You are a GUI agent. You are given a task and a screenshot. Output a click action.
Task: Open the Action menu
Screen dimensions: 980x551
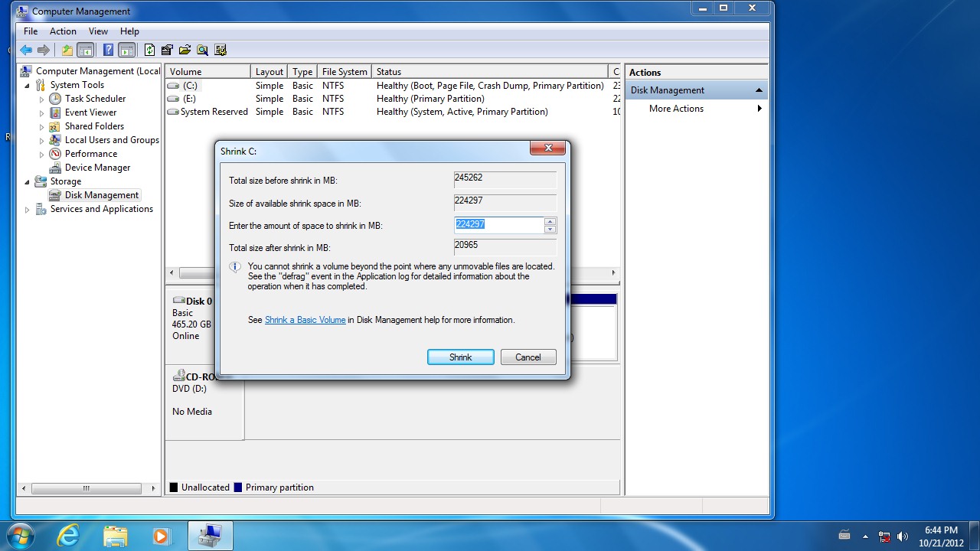63,31
